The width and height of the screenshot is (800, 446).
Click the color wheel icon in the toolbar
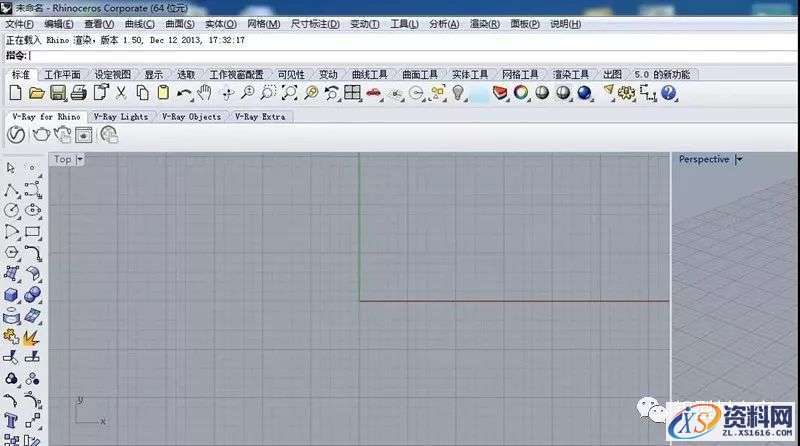(521, 93)
